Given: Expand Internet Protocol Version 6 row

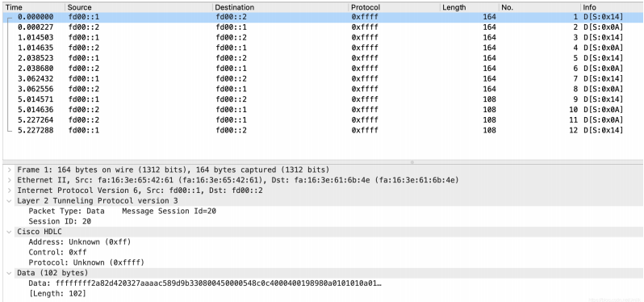Looking at the screenshot, I should [x=9, y=191].
